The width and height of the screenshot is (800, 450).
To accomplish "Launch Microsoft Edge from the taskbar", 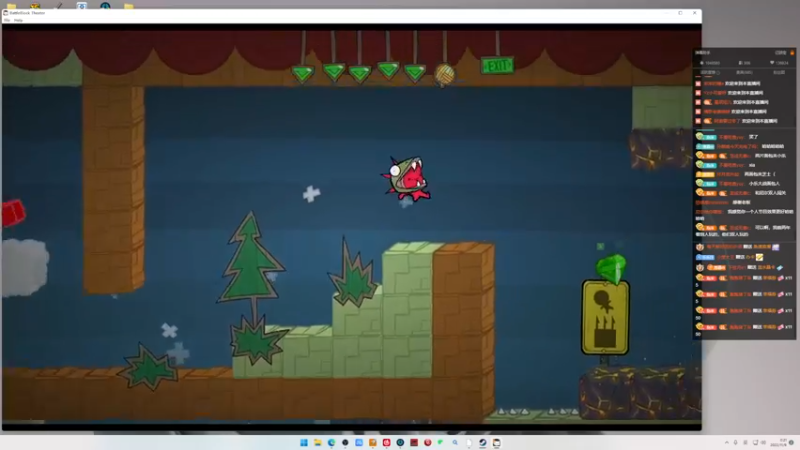I will (x=331, y=442).
